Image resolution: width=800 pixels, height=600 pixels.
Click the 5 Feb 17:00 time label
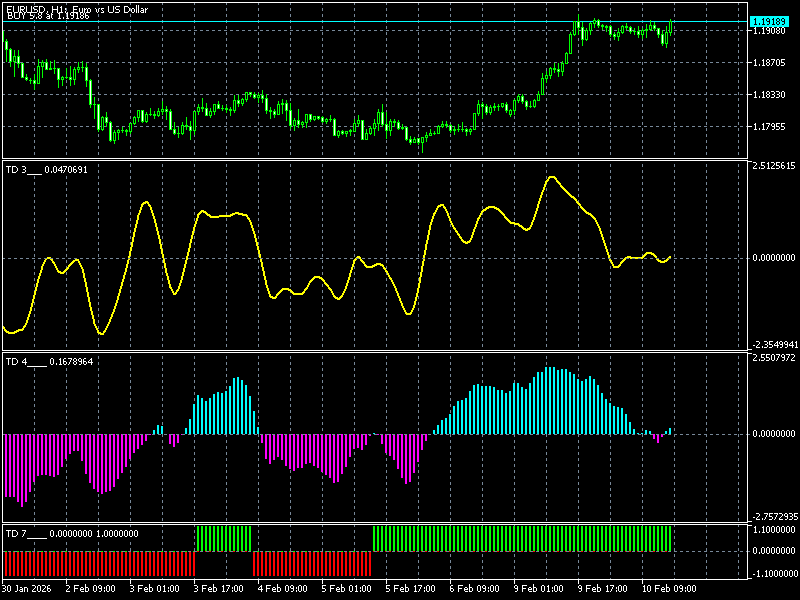[x=411, y=589]
